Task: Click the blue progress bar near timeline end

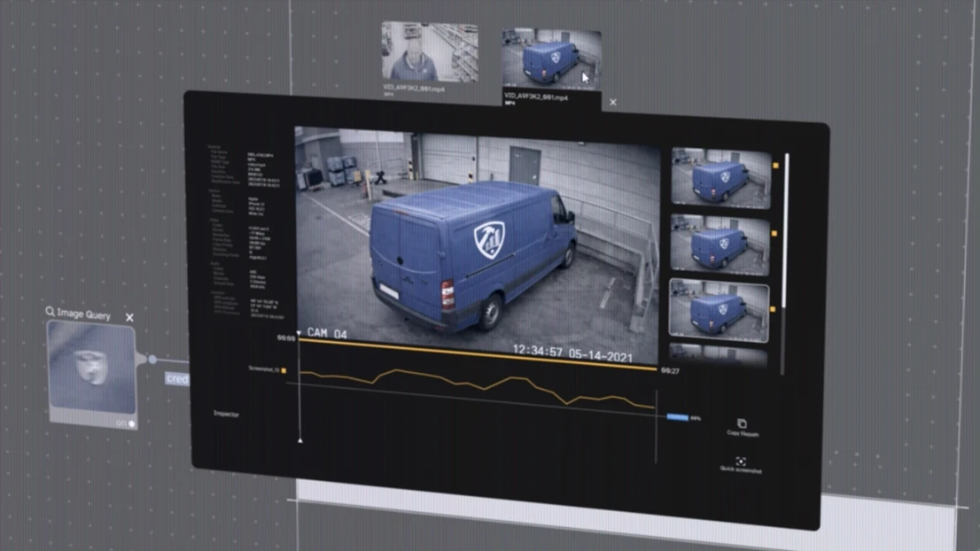Action: click(677, 416)
